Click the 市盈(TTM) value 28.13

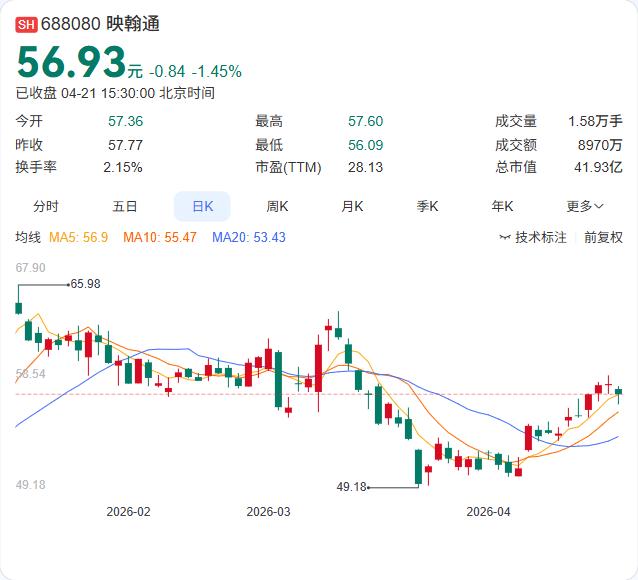point(365,167)
